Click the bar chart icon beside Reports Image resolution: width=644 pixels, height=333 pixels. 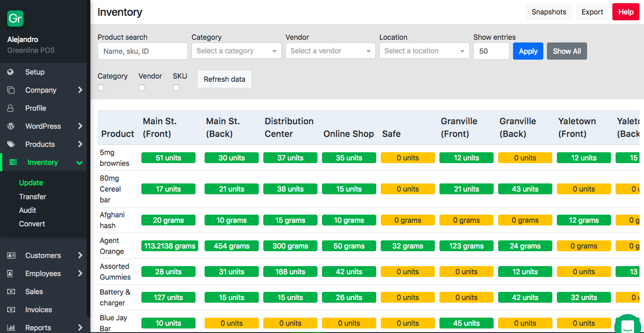coord(11,328)
